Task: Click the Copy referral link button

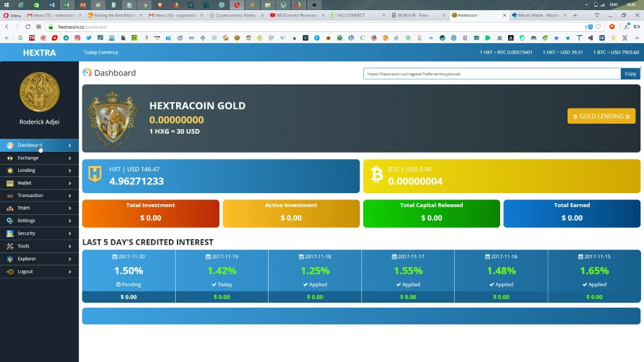Action: [x=630, y=74]
